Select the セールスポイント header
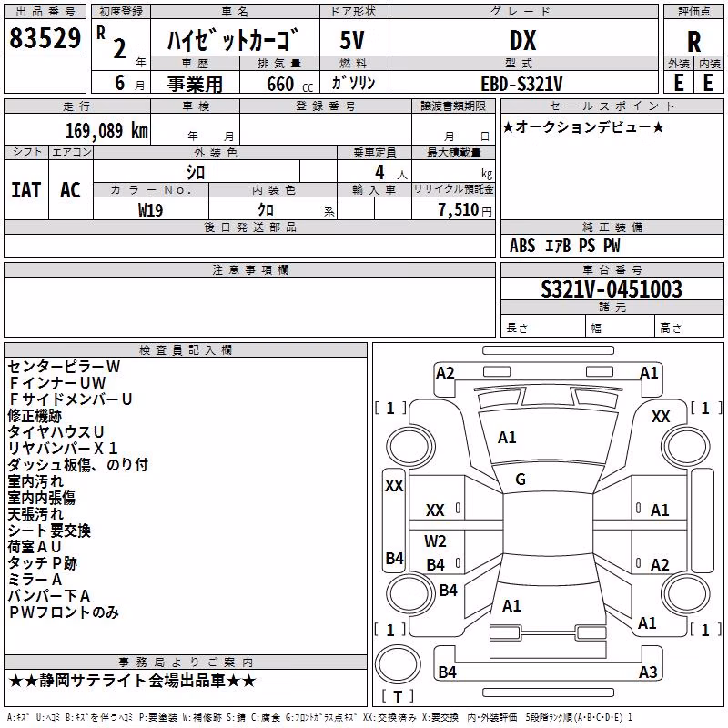The image size is (728, 728). [612, 106]
